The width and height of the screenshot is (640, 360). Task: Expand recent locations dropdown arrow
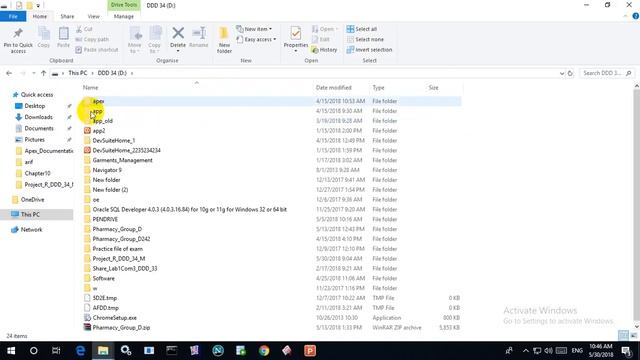coord(33,73)
